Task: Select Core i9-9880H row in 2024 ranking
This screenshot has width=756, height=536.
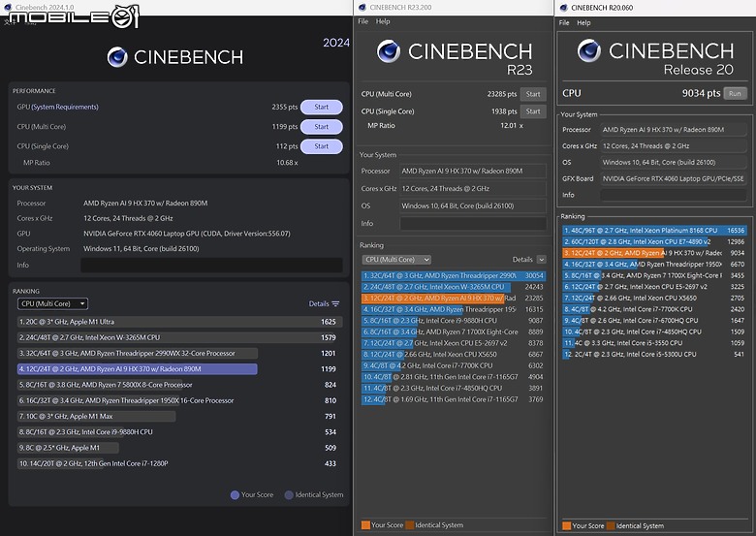Action: coord(180,432)
